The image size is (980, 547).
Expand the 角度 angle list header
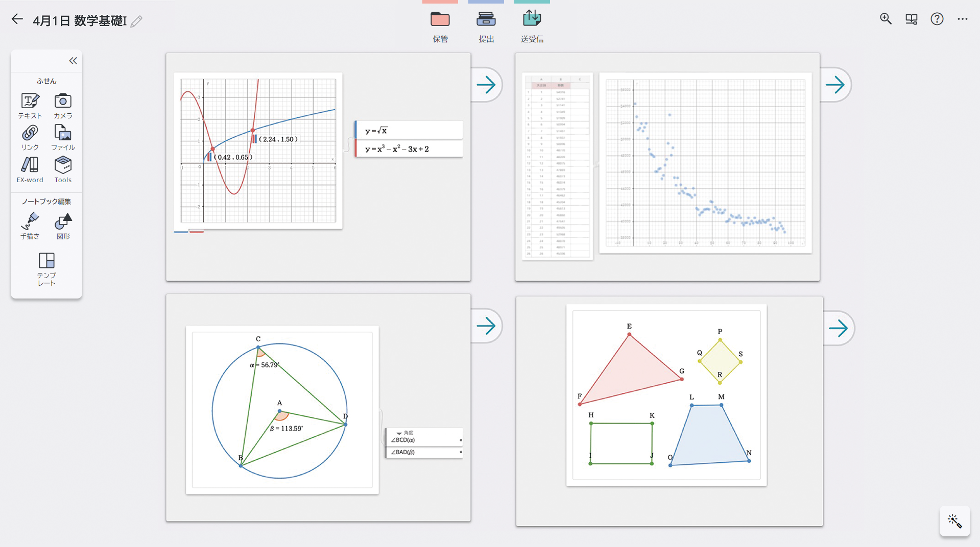pyautogui.click(x=399, y=433)
